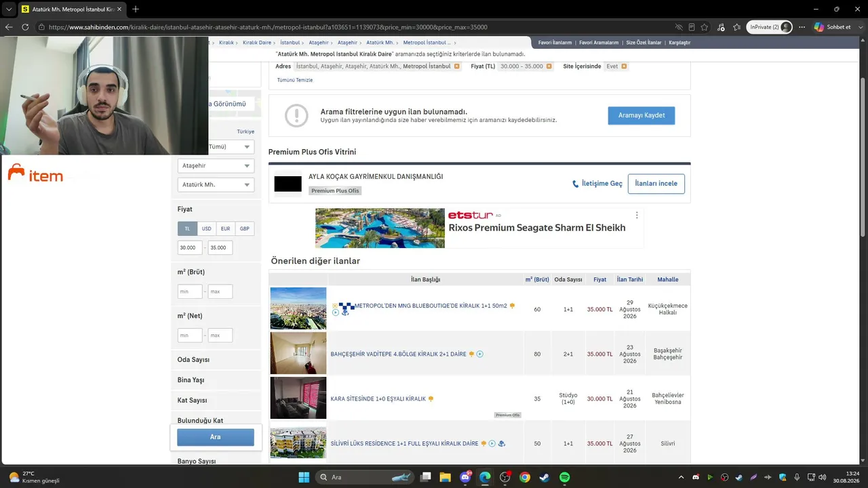The width and height of the screenshot is (868, 488).
Task: Sort listings by the Fiyat column header
Action: pyautogui.click(x=599, y=279)
